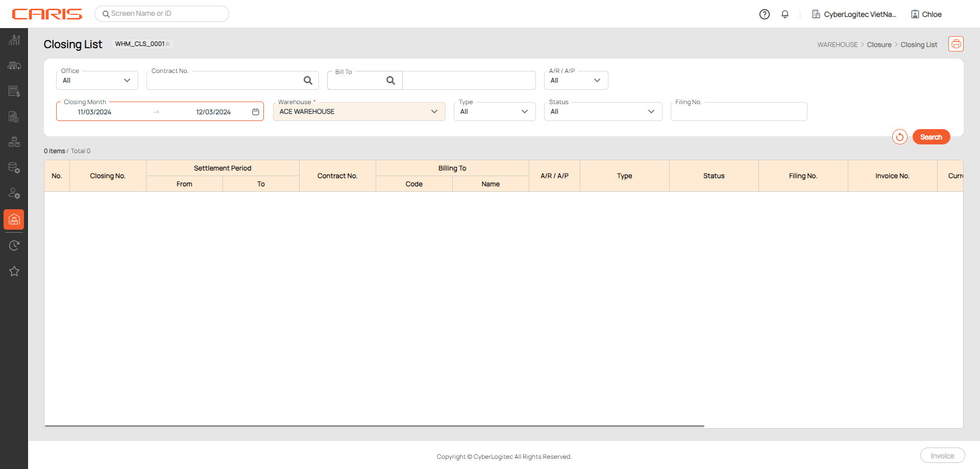Click the Filing No. input field
Screen dimensions: 980x469
click(x=738, y=112)
